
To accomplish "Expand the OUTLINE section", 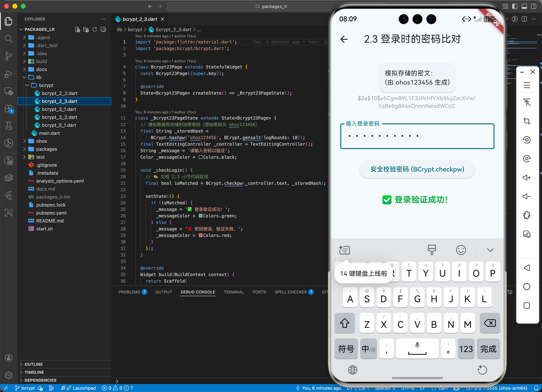I will coord(34,364).
